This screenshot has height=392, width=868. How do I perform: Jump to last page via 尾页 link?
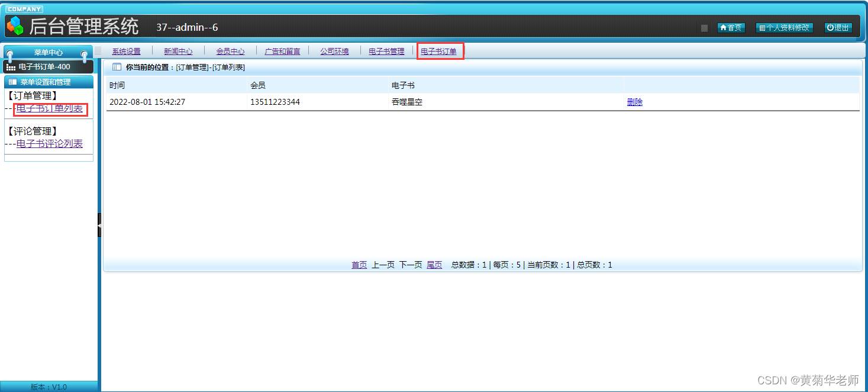point(434,265)
